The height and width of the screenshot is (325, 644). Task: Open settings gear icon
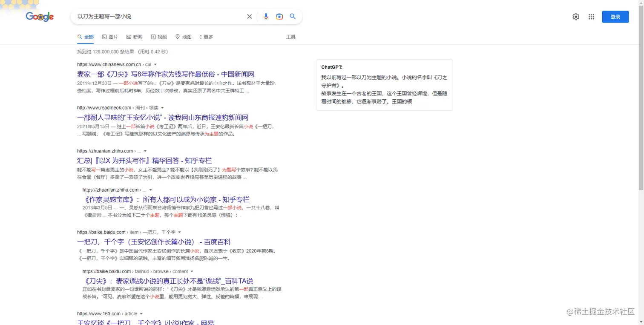[576, 17]
